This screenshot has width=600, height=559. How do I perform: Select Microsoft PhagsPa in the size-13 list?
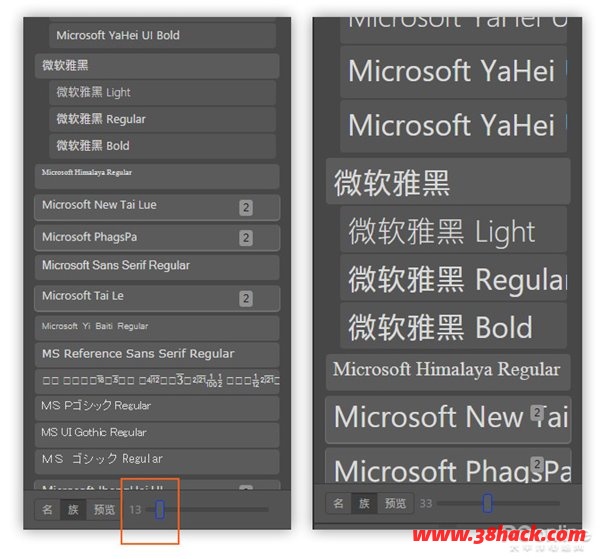pos(157,238)
